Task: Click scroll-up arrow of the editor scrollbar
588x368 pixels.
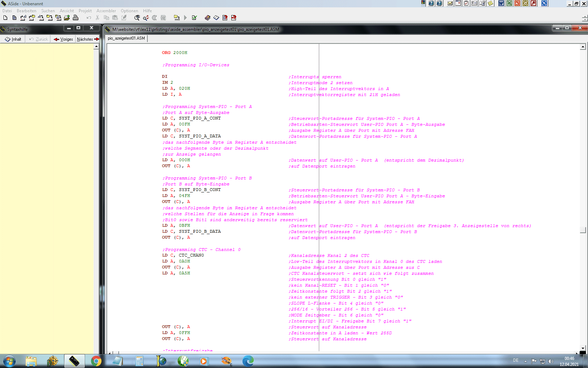Action: coord(583,47)
